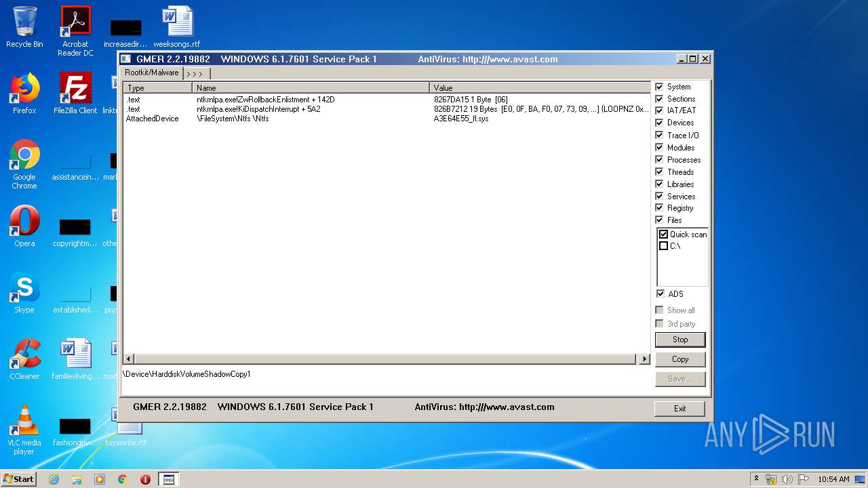Toggle Trace I/O checkbox
The width and height of the screenshot is (868, 488).
(659, 136)
